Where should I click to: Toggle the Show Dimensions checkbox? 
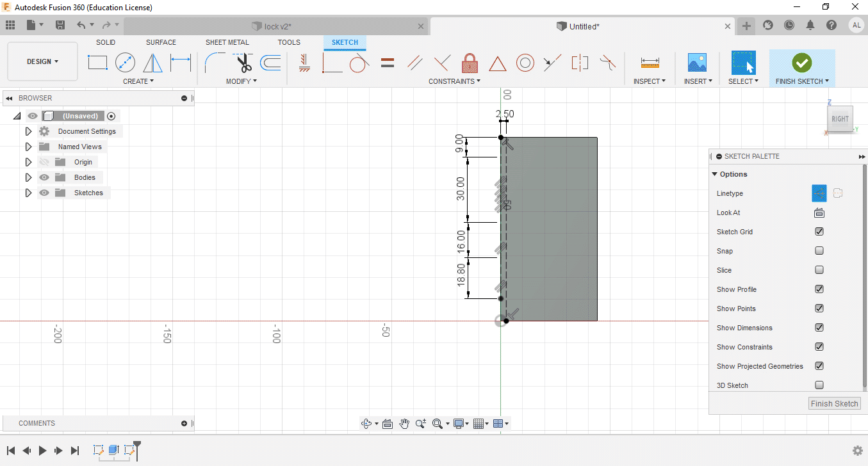(819, 328)
